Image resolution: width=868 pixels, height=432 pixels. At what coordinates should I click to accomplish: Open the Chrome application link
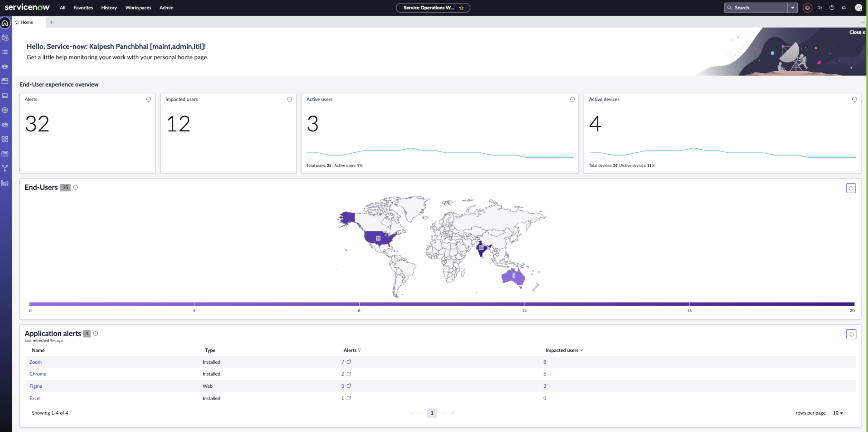pos(38,374)
